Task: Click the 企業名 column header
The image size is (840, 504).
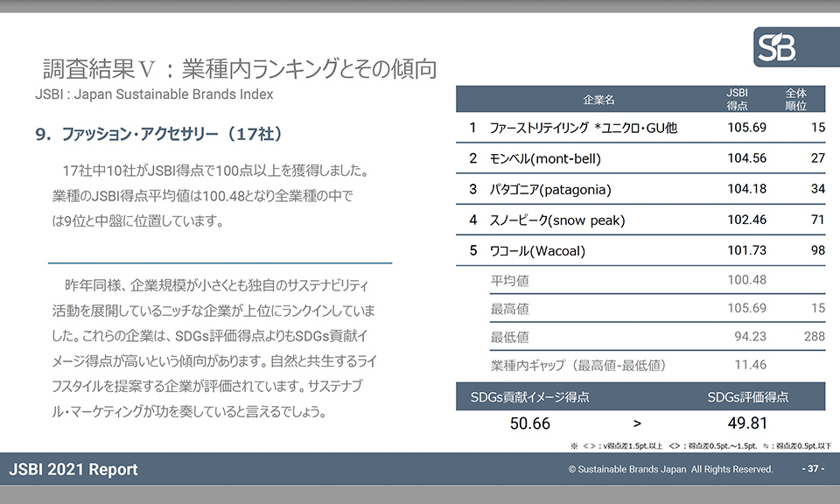Action: pos(598,100)
